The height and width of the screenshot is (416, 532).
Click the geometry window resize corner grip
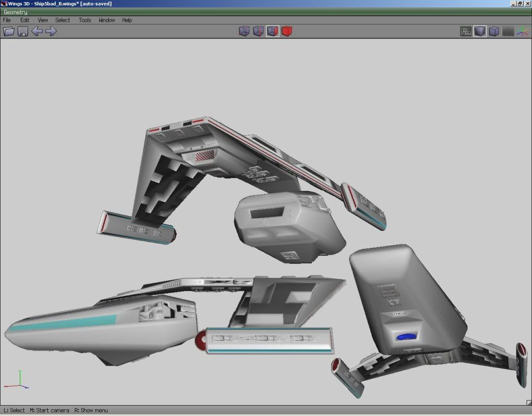click(528, 402)
